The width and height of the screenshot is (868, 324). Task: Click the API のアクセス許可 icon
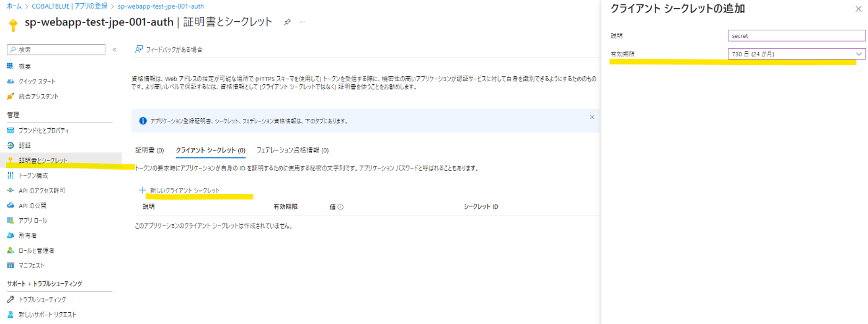(10, 191)
